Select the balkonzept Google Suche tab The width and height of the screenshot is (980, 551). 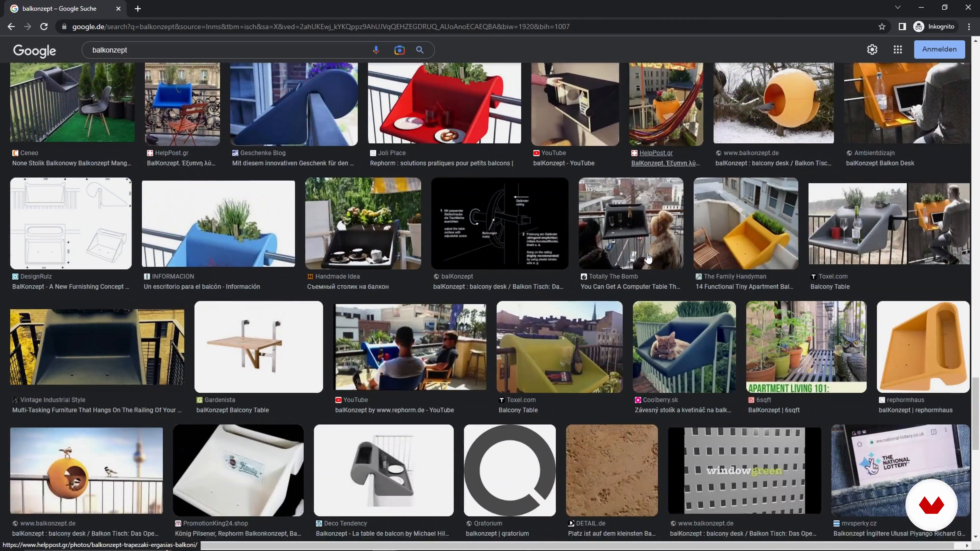tap(65, 8)
